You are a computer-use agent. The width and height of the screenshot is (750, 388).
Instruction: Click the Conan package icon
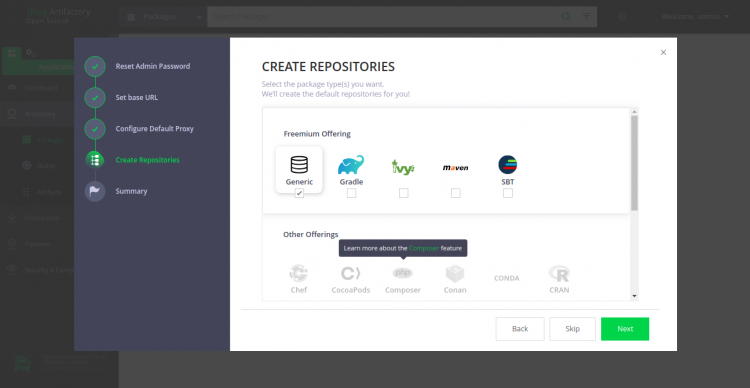(455, 274)
